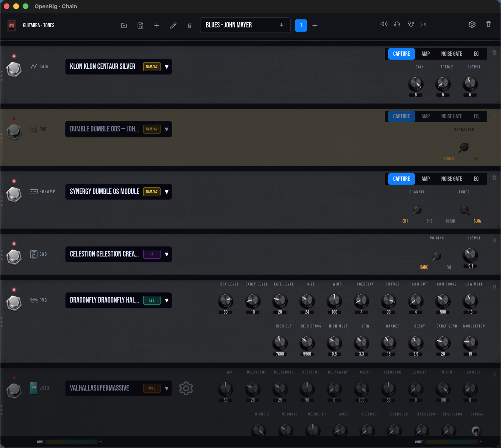Select AMP tab in preamp block
This screenshot has height=448, width=501.
pos(426,179)
